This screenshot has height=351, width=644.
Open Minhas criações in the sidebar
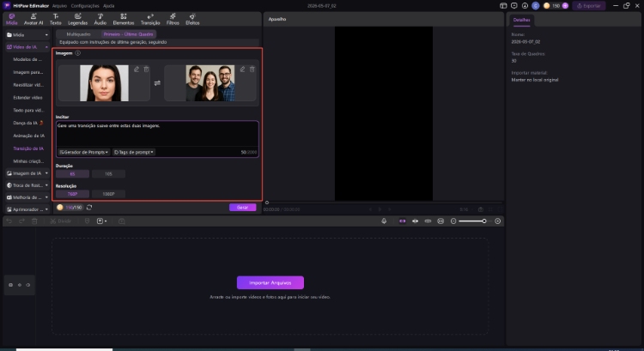click(28, 161)
